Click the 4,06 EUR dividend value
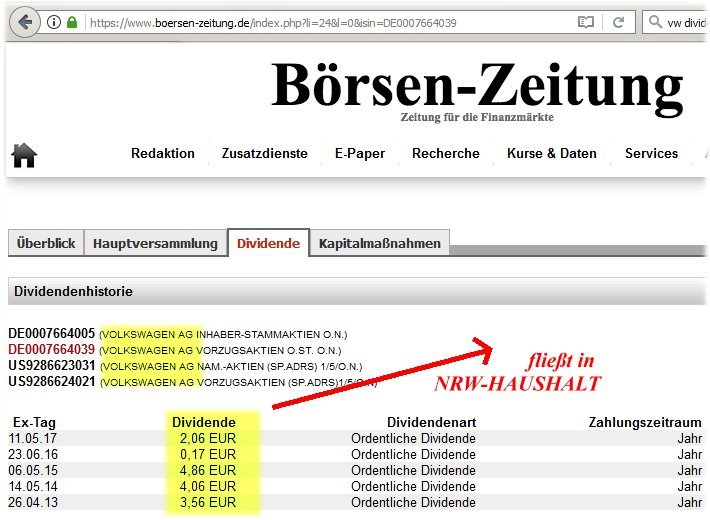This screenshot has height=520, width=710. (208, 486)
